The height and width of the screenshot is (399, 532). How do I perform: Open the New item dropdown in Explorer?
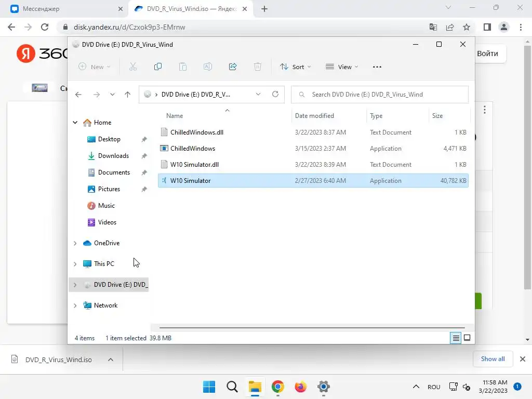coord(95,67)
